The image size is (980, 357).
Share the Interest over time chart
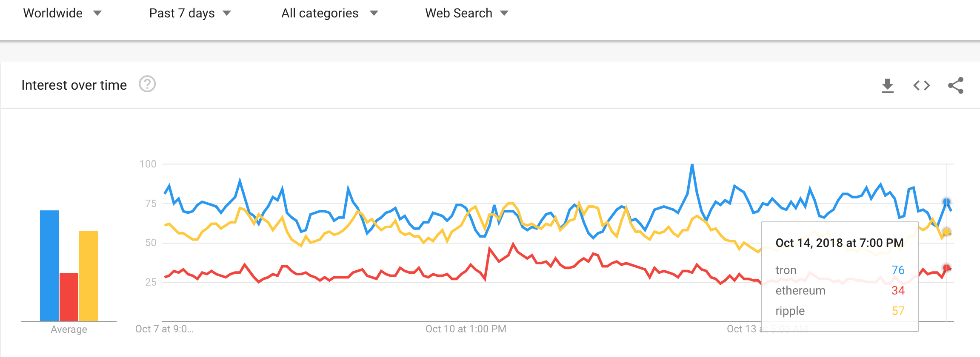coord(956,85)
